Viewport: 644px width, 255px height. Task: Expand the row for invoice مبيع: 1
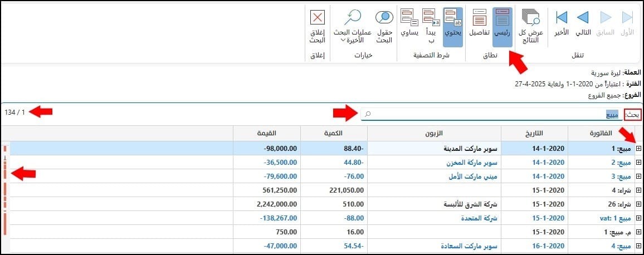click(638, 148)
